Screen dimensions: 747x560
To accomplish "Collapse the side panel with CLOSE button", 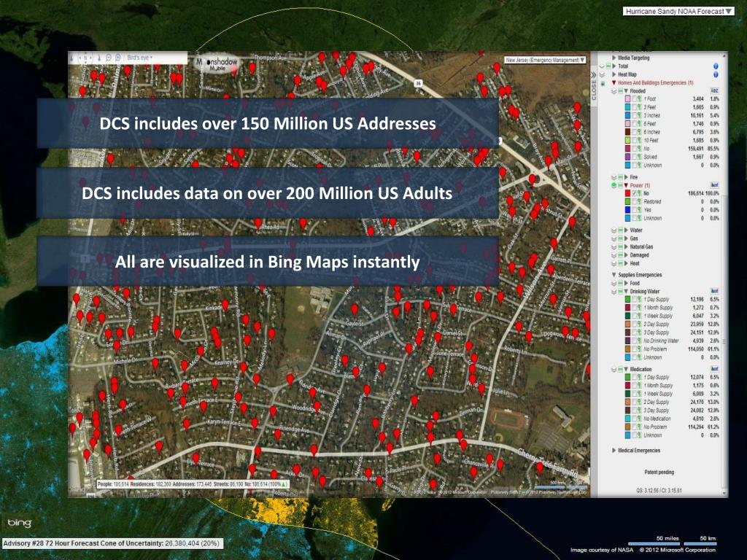I will pos(594,86).
